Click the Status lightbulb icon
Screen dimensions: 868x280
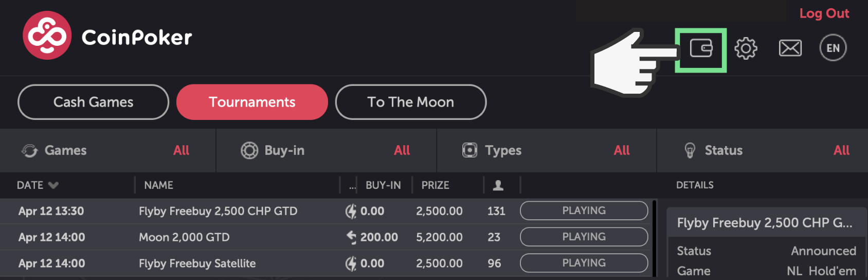690,150
